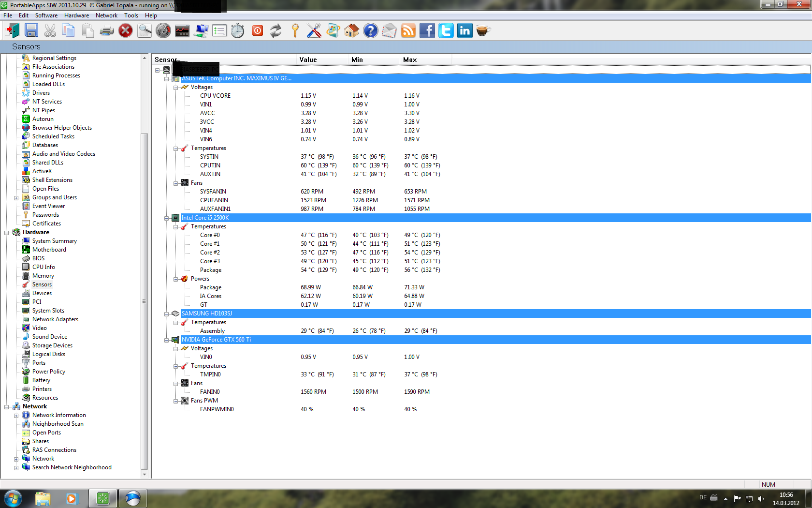Open the speedometer gauge tool
Viewport: 812px width, 508px height.
[x=163, y=31]
